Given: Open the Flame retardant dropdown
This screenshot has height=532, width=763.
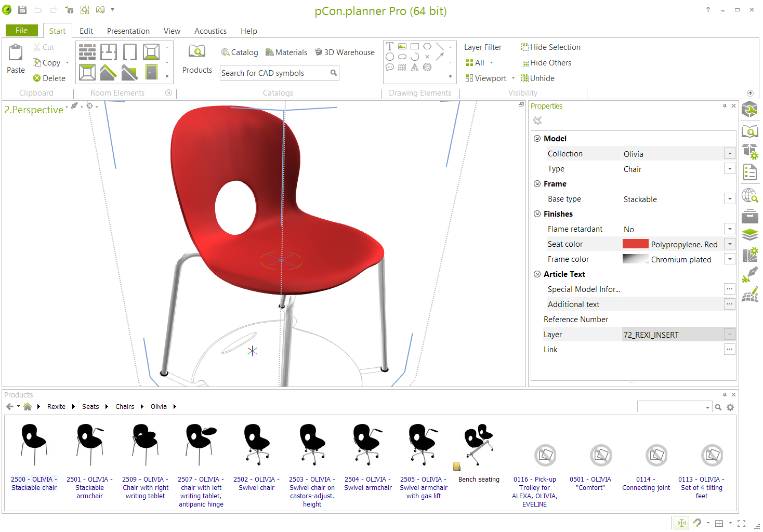Looking at the screenshot, I should click(730, 229).
